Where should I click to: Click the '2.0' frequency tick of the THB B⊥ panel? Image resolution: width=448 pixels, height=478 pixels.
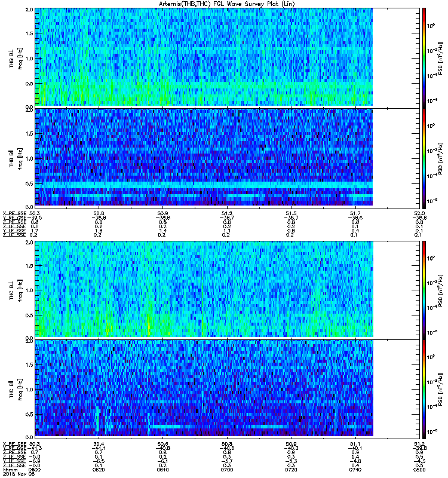(x=29, y=10)
